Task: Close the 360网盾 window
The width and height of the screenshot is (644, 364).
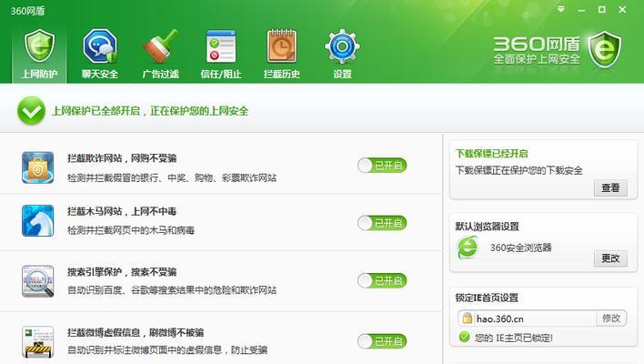Action: coord(622,9)
